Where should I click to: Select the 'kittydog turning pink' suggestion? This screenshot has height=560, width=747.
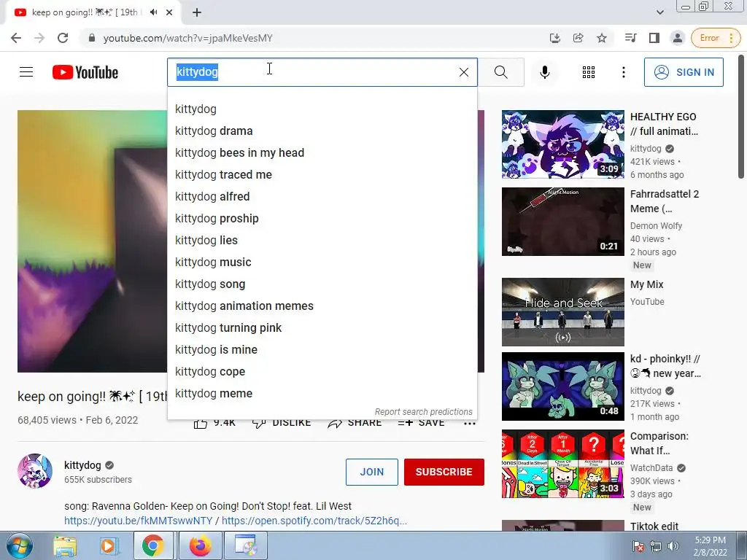[x=322, y=328]
